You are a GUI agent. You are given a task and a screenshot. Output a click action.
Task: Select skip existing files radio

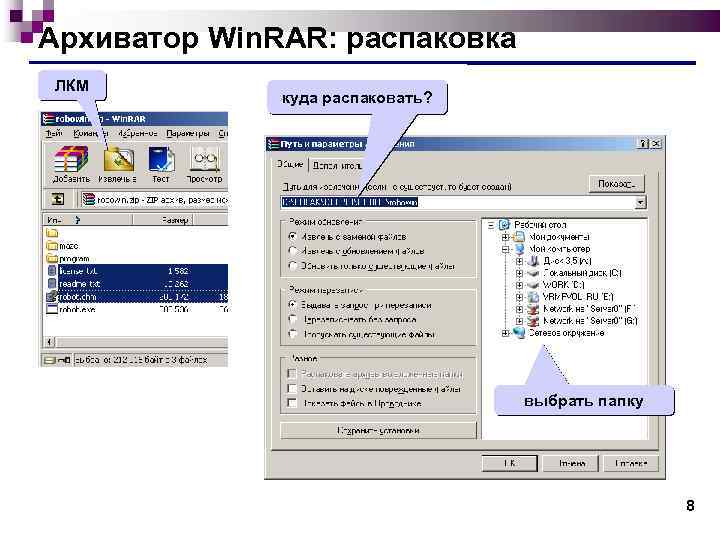[x=292, y=334]
